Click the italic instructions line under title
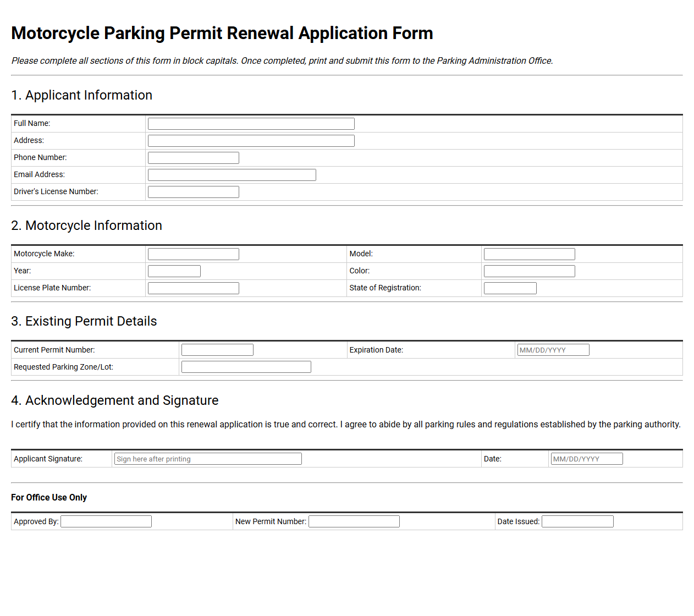 (x=282, y=61)
